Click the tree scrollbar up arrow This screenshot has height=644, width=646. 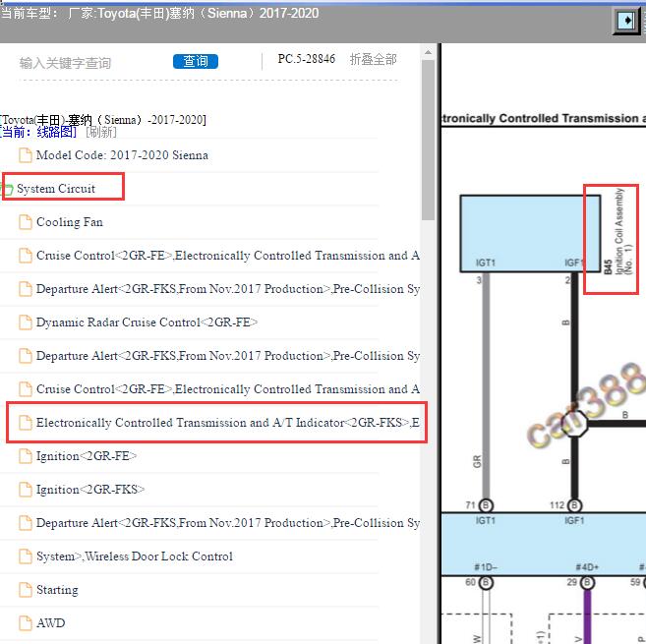pos(428,52)
